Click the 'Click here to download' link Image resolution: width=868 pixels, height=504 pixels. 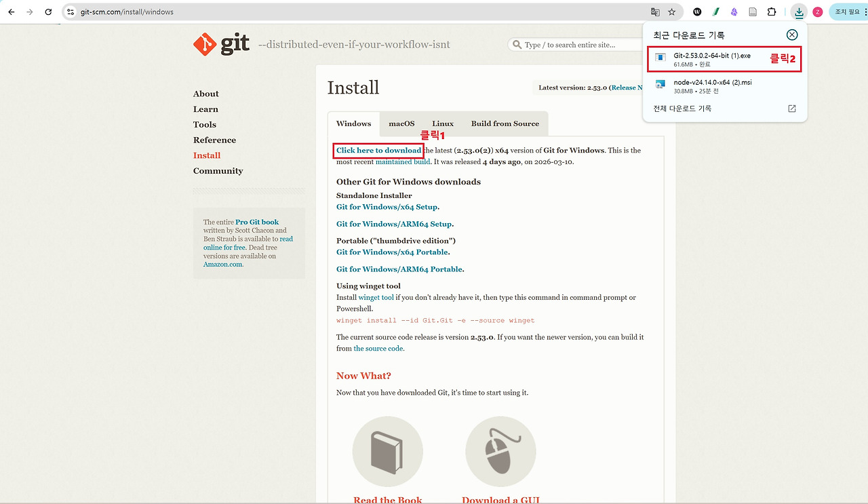pyautogui.click(x=379, y=151)
